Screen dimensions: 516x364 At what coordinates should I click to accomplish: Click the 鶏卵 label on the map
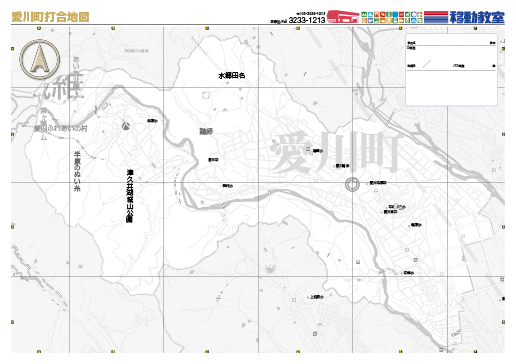[x=206, y=132]
